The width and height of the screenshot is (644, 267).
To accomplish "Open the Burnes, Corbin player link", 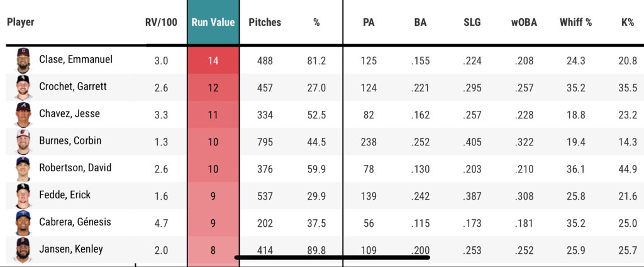I will click(x=70, y=141).
